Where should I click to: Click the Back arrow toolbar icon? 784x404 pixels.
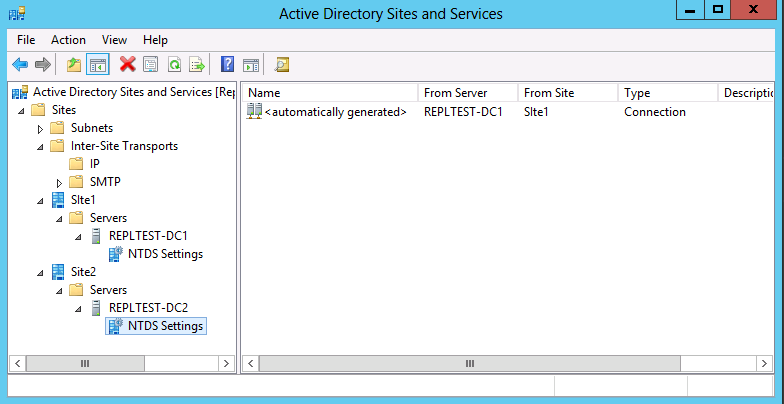tap(20, 64)
